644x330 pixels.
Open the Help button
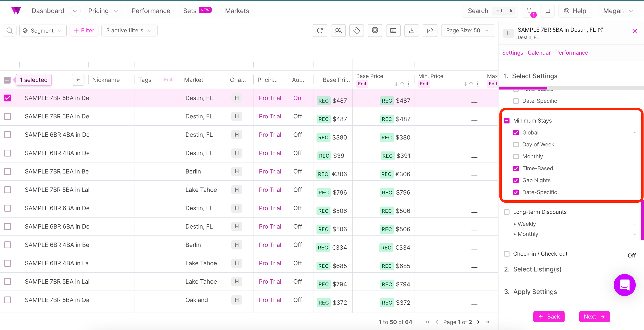575,11
